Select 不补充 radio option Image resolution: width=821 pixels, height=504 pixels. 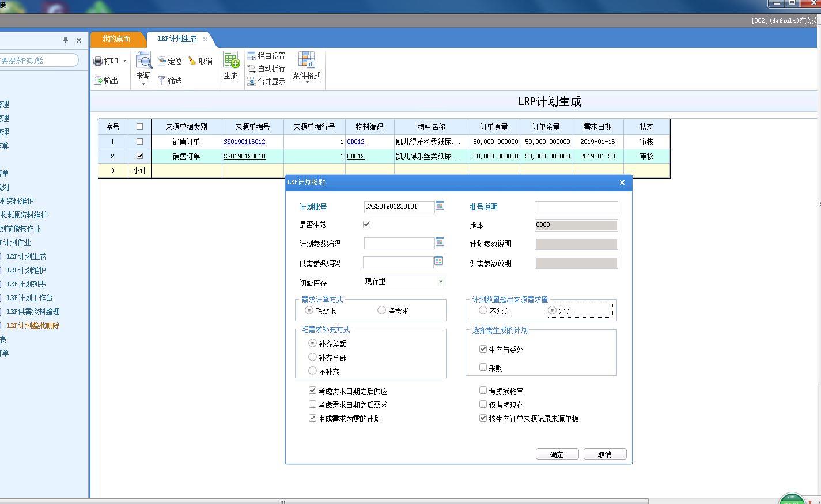[x=312, y=370]
